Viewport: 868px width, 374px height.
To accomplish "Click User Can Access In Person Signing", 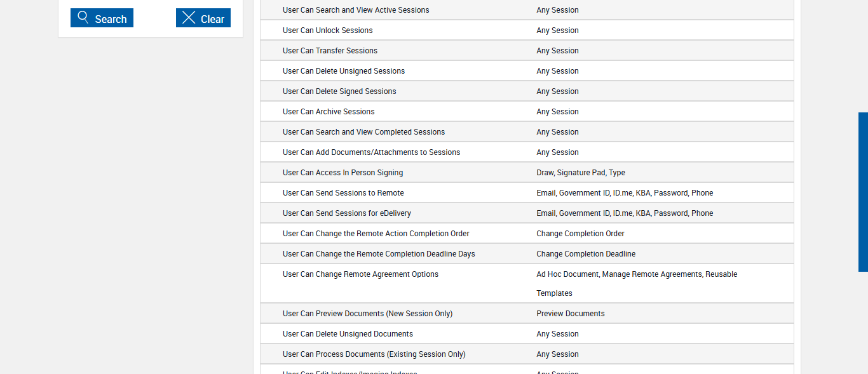I will coord(342,173).
